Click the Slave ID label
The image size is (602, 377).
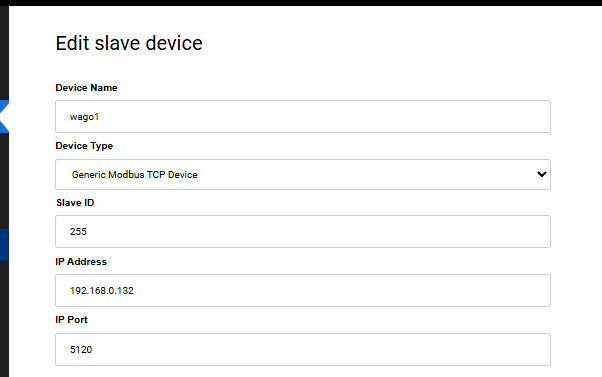[x=75, y=203]
